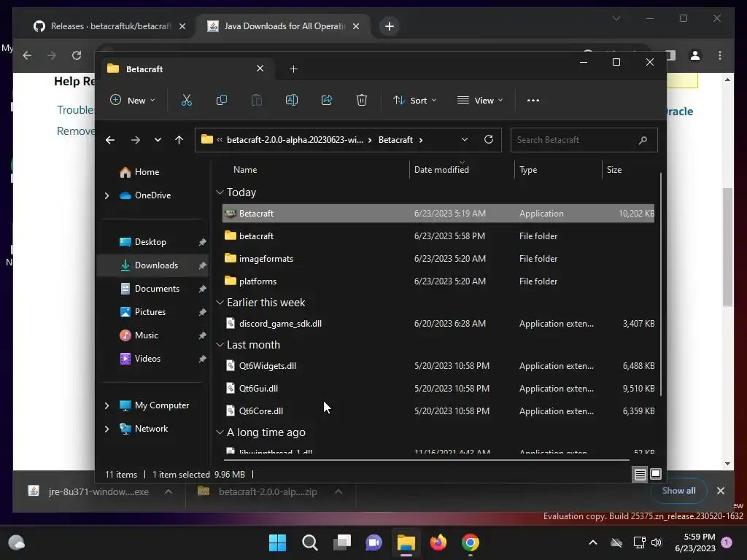747x560 pixels.
Task: Launch Firefox from taskbar
Action: tap(438, 542)
